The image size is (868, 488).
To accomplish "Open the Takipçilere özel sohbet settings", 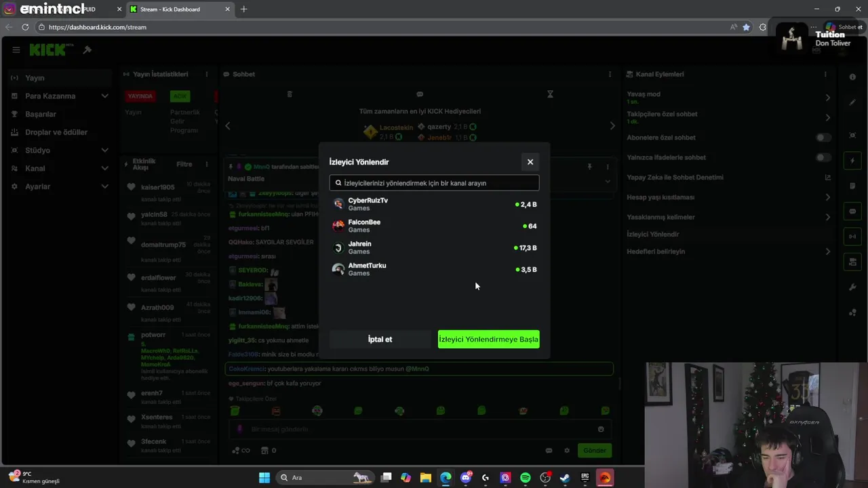I will pyautogui.click(x=728, y=117).
